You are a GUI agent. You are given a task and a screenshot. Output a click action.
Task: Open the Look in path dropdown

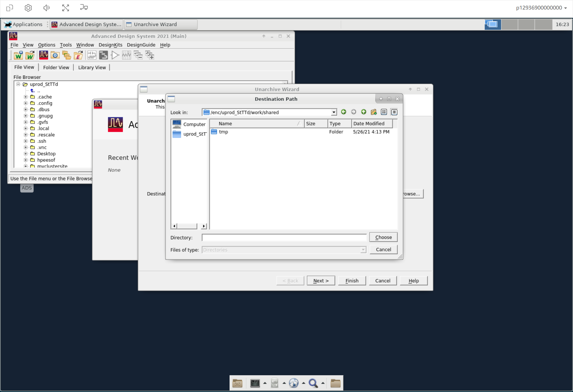(x=334, y=112)
